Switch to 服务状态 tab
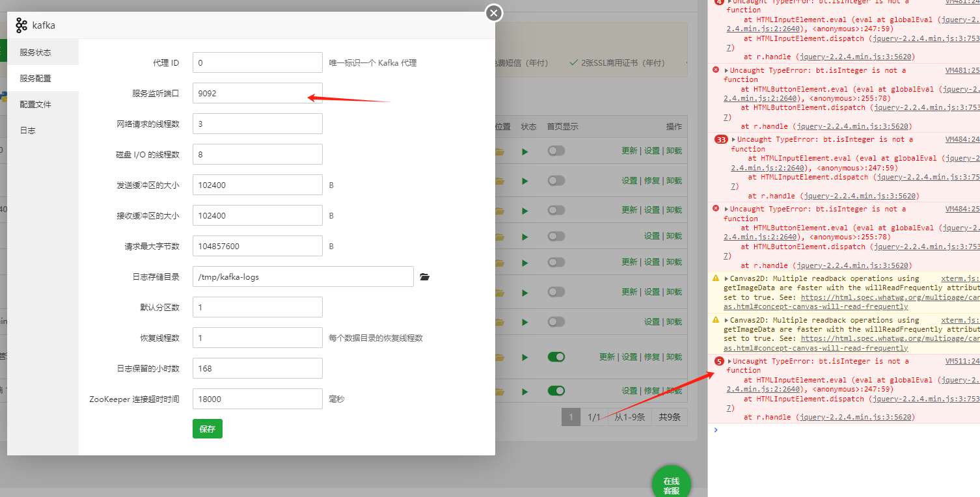 [43, 52]
